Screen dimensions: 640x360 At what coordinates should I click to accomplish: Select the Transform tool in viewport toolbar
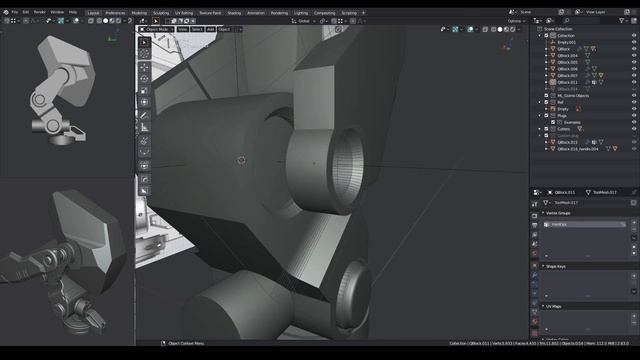pos(144,102)
